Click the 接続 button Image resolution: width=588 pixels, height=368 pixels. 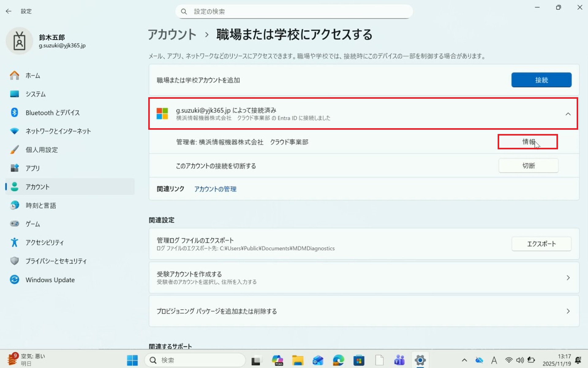click(x=541, y=80)
